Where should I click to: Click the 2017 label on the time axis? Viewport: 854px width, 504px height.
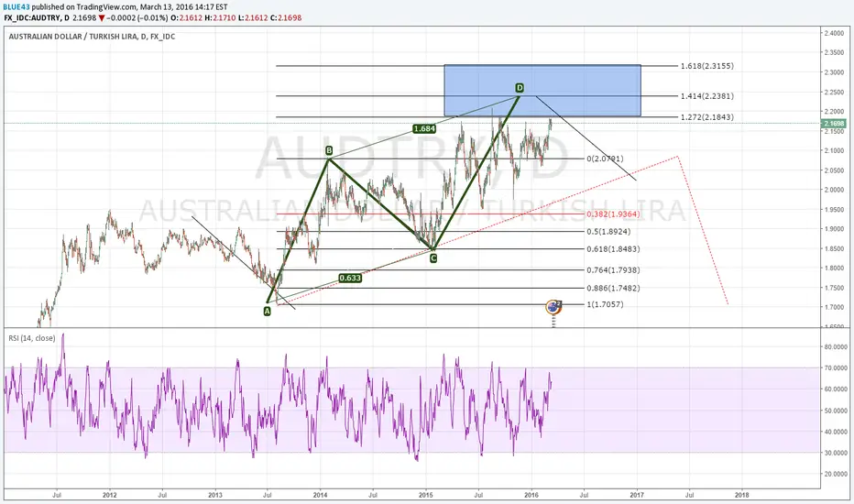637,495
